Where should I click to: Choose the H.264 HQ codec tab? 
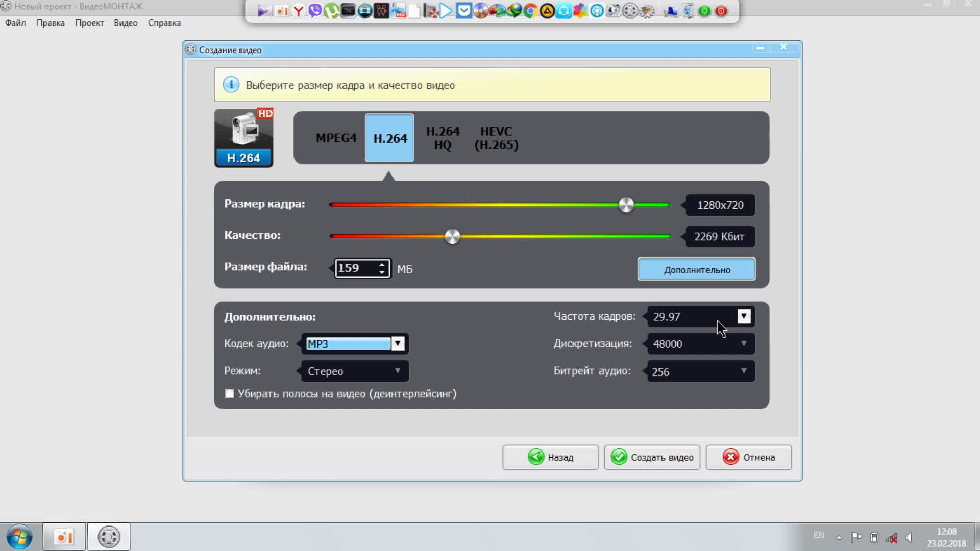tap(443, 138)
